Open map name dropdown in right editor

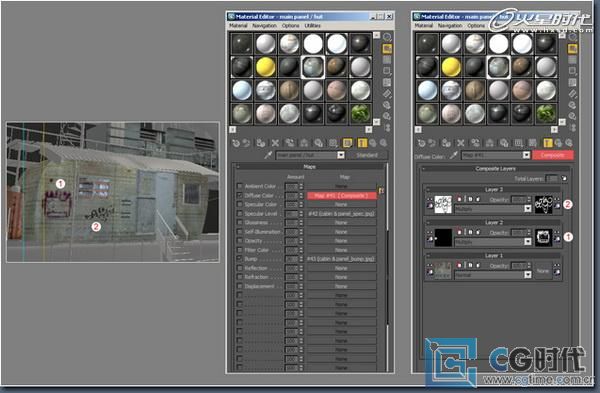(x=527, y=155)
